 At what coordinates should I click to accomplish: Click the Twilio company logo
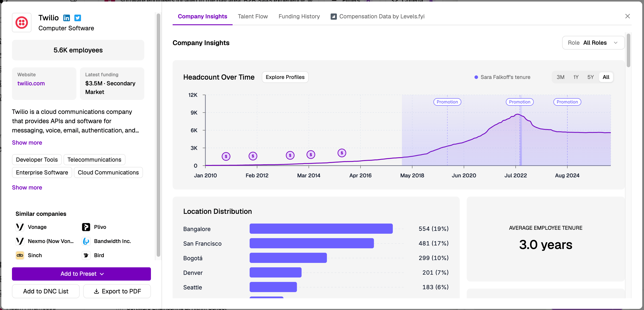[22, 23]
